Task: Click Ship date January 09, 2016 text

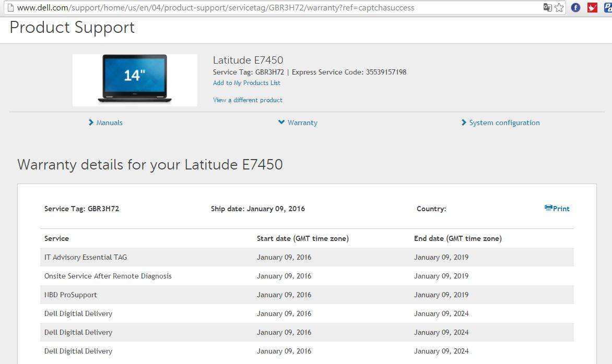Action: point(257,209)
